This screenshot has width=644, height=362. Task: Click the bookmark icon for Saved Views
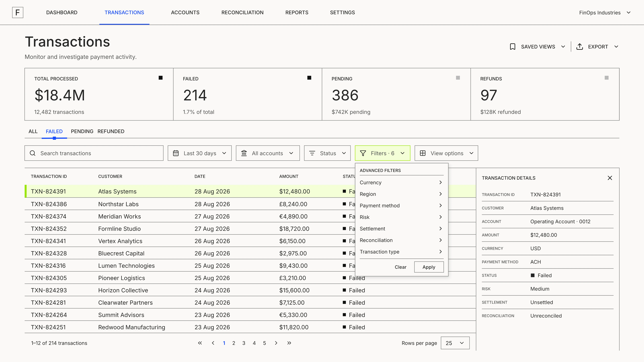[513, 47]
